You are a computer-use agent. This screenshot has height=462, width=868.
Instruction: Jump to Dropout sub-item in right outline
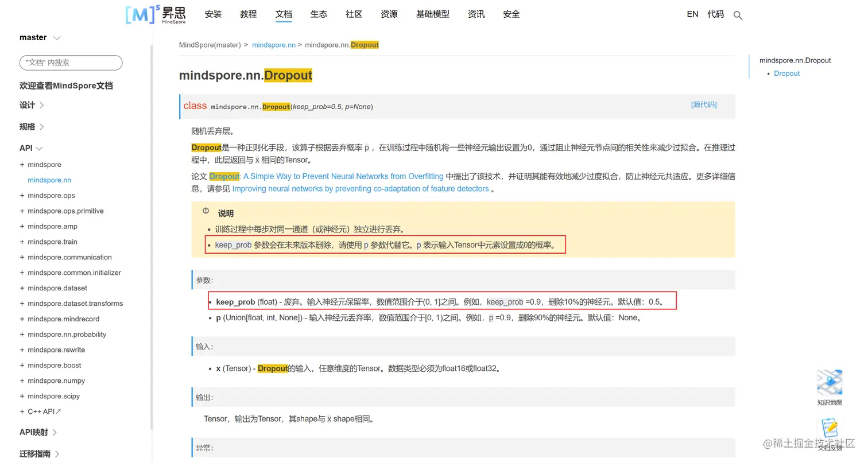point(786,73)
